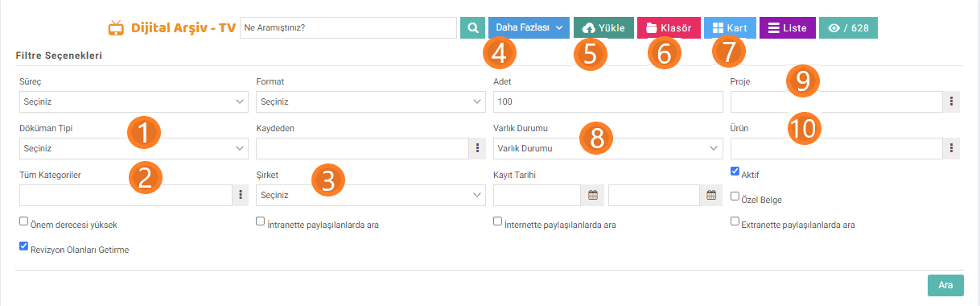
Task: Click the magnifier search icon button
Action: (x=472, y=27)
